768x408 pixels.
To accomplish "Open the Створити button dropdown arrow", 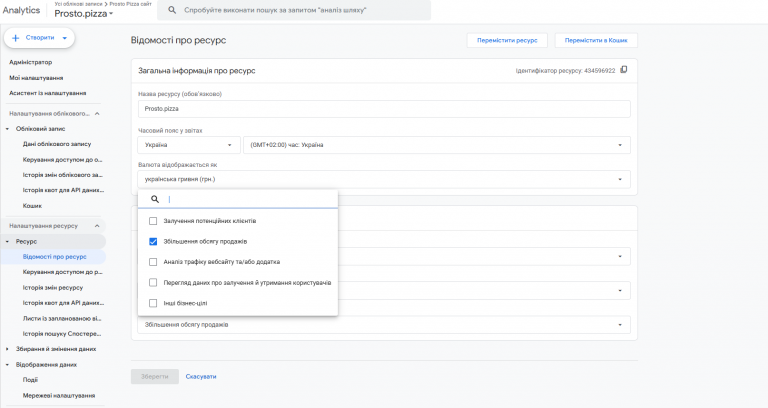I will click(x=64, y=38).
